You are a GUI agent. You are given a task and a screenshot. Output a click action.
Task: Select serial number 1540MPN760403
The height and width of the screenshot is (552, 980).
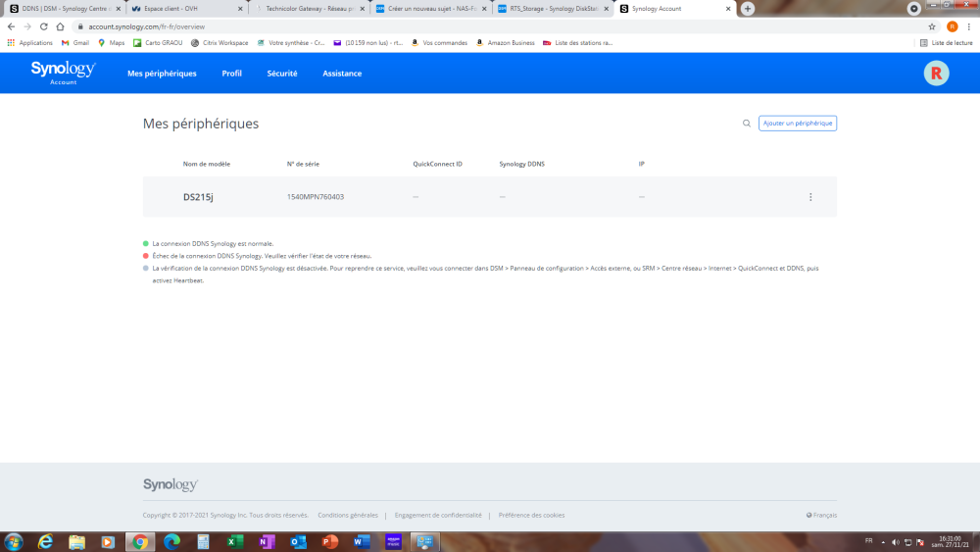pos(315,197)
